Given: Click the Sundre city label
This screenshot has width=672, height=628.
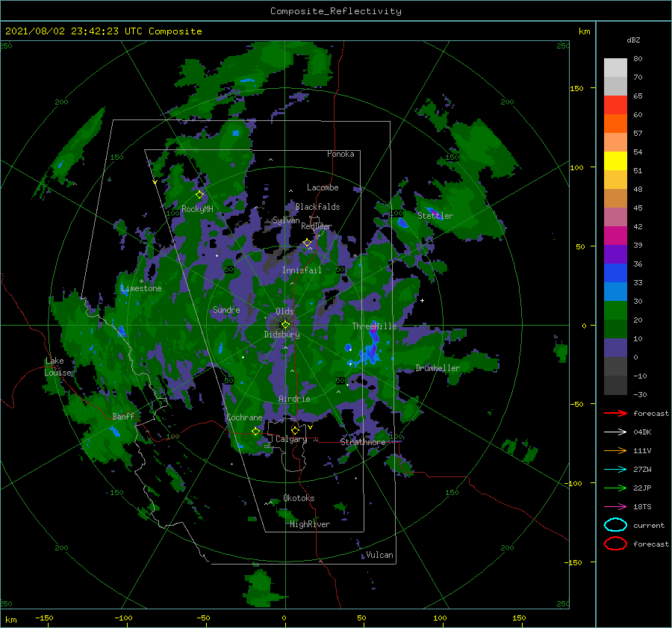Looking at the screenshot, I should pyautogui.click(x=226, y=309).
